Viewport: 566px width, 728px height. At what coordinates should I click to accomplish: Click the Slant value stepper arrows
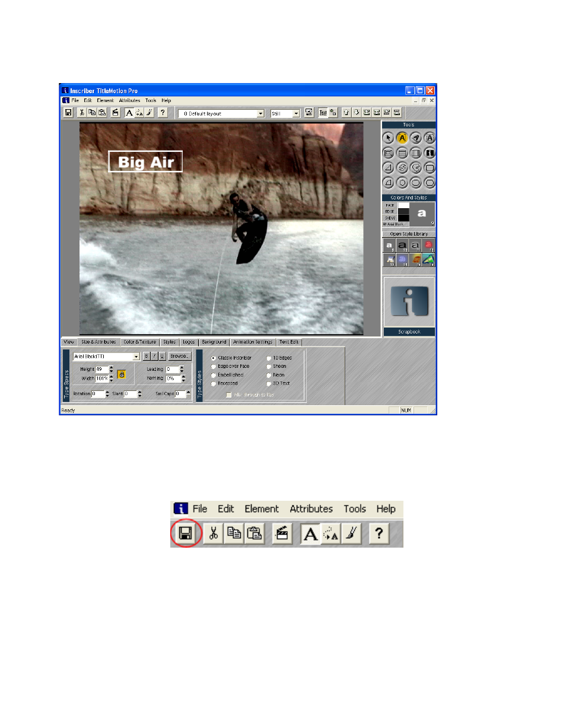[139, 394]
